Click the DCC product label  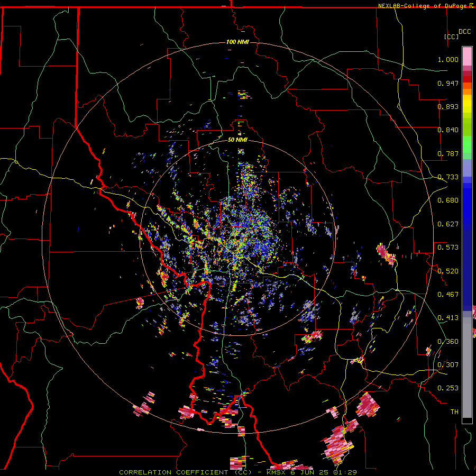pyautogui.click(x=464, y=32)
